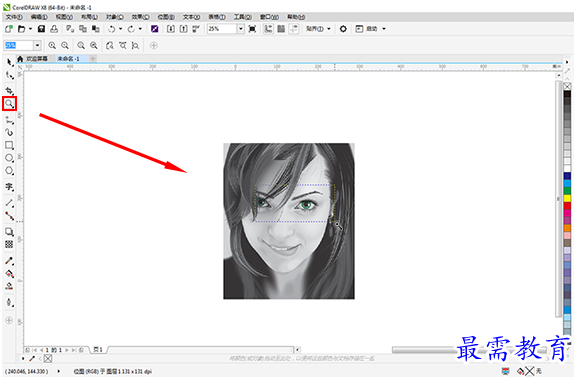Select the Outline Pen tool
The height and width of the screenshot is (380, 578).
(x=10, y=303)
